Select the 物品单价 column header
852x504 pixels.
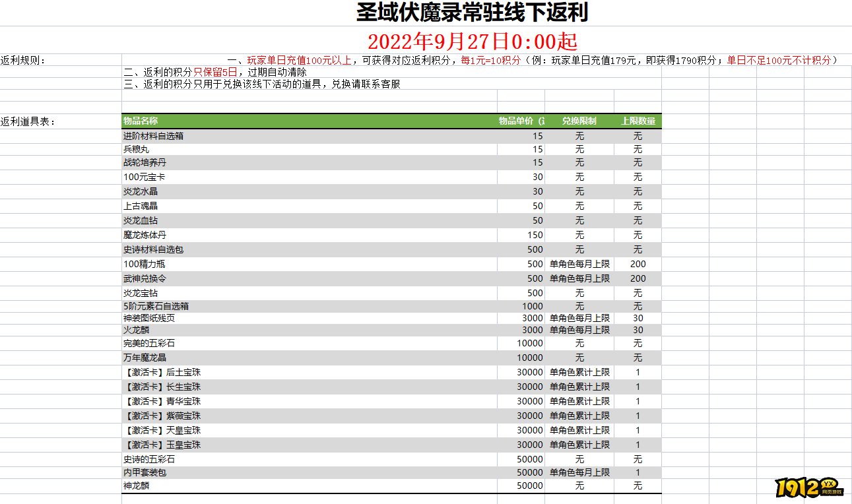coord(521,121)
